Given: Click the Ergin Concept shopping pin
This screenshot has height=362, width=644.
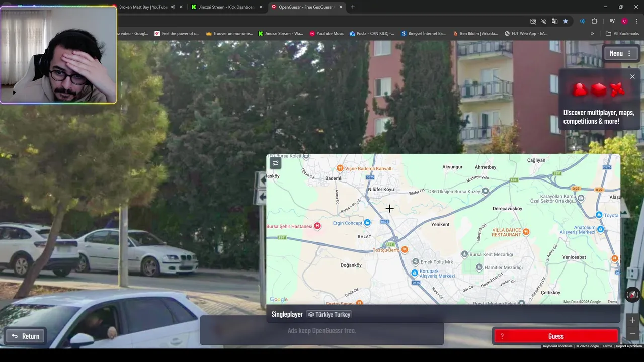Looking at the screenshot, I should 367,223.
